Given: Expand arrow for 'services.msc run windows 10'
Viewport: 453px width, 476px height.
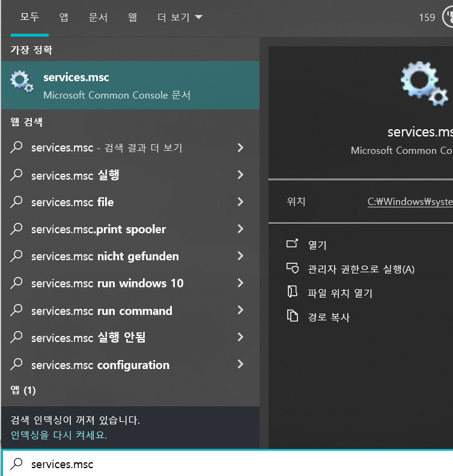Looking at the screenshot, I should coord(240,282).
